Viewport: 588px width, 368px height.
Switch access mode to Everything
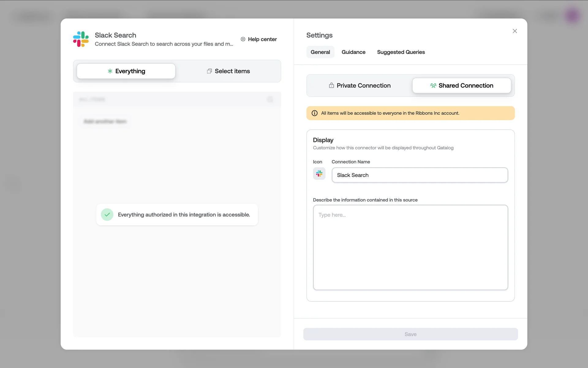pyautogui.click(x=126, y=71)
